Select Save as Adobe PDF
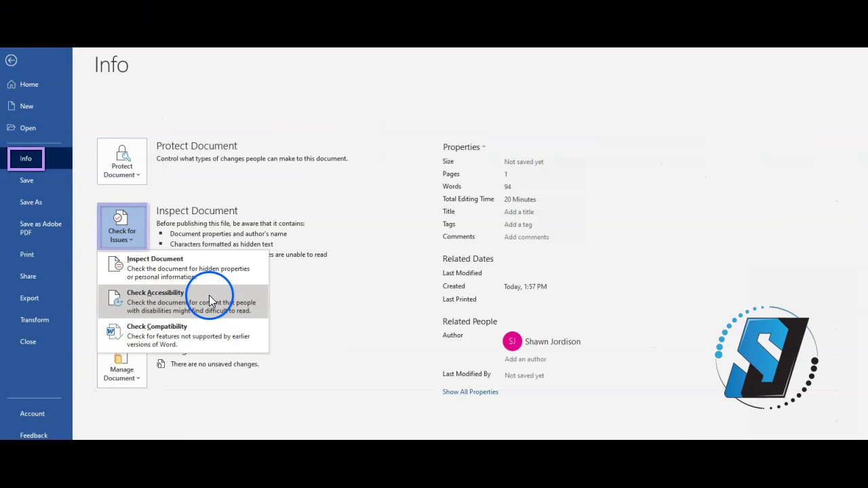 click(41, 228)
